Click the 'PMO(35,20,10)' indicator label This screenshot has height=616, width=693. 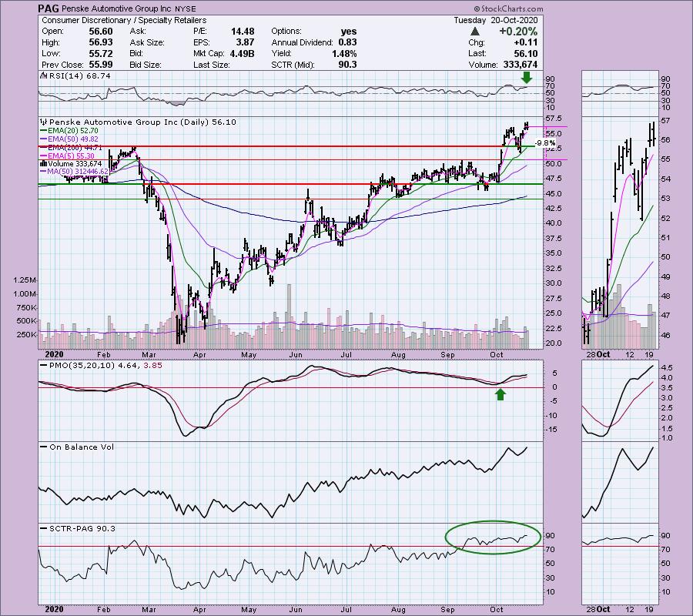pyautogui.click(x=82, y=366)
